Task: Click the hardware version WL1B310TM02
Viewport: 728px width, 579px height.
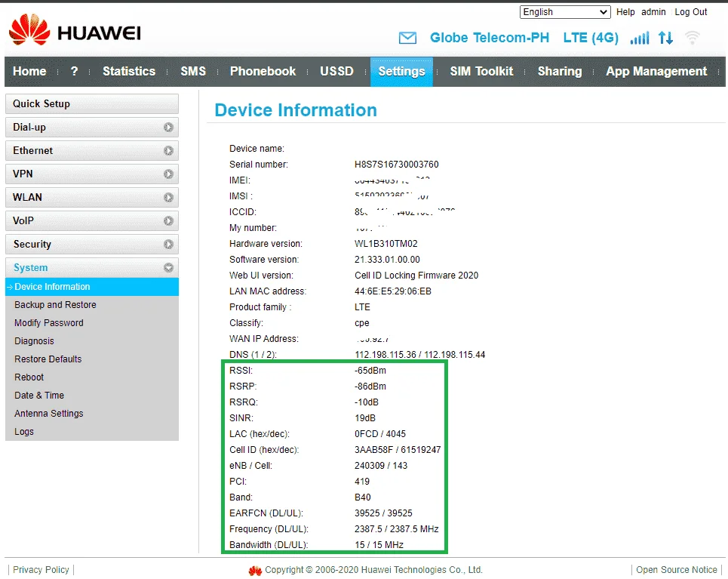Action: coord(386,244)
